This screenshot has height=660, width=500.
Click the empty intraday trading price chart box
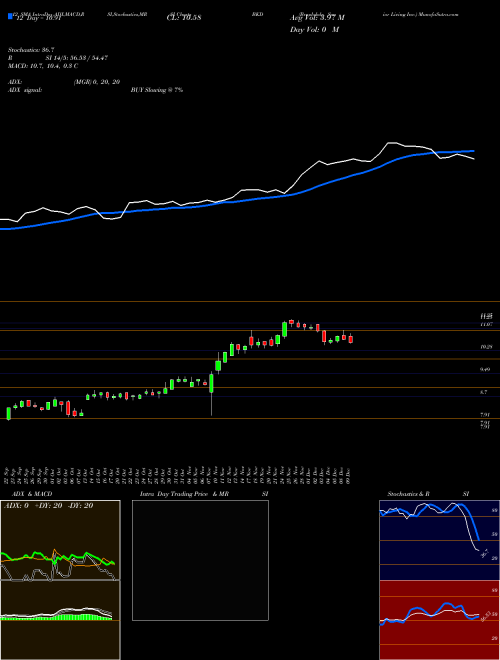pyautogui.click(x=200, y=560)
